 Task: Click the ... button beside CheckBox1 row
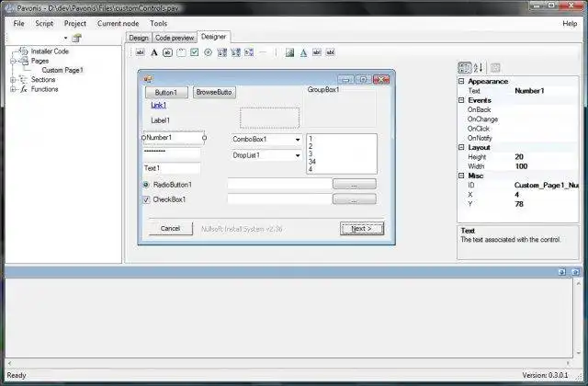tap(355, 199)
